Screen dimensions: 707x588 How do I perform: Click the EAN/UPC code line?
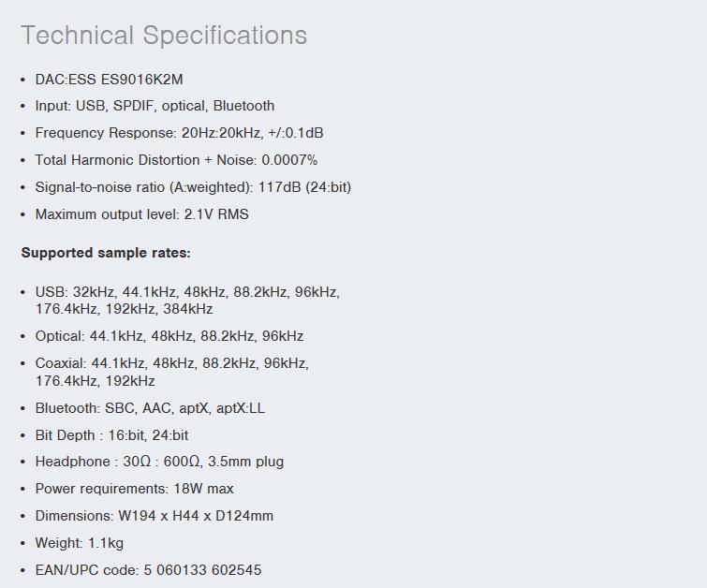coord(148,570)
